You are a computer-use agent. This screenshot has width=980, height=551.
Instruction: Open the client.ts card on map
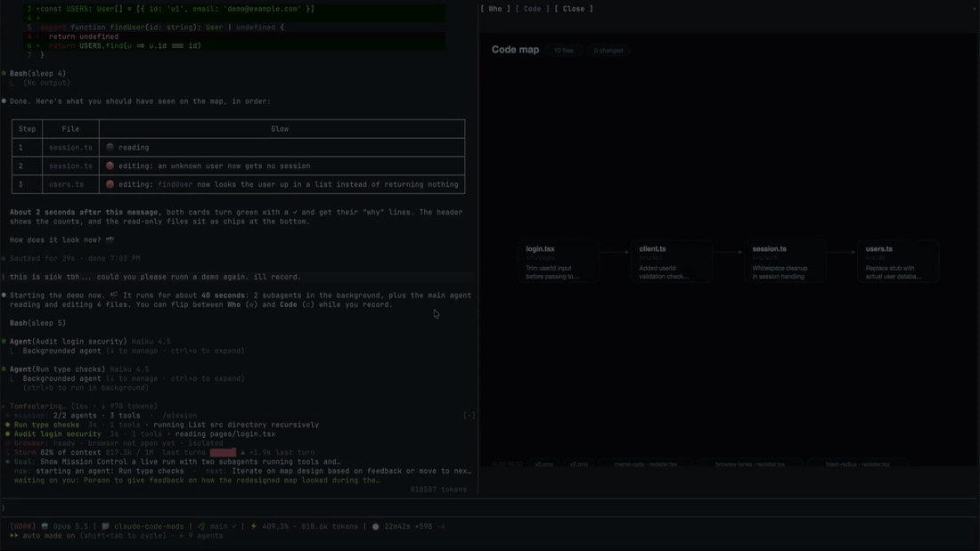[x=671, y=262]
